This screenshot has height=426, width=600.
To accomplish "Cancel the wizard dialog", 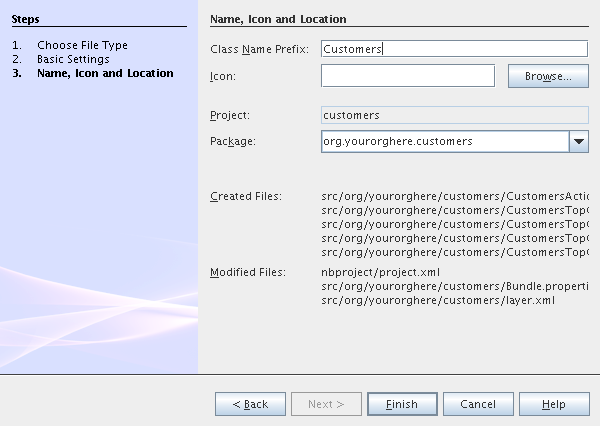I will coord(478,404).
